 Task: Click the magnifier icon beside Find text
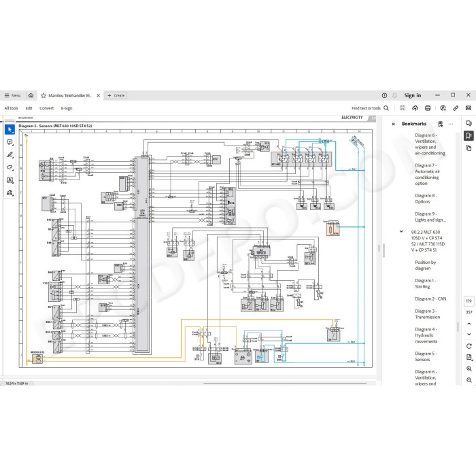(x=386, y=108)
